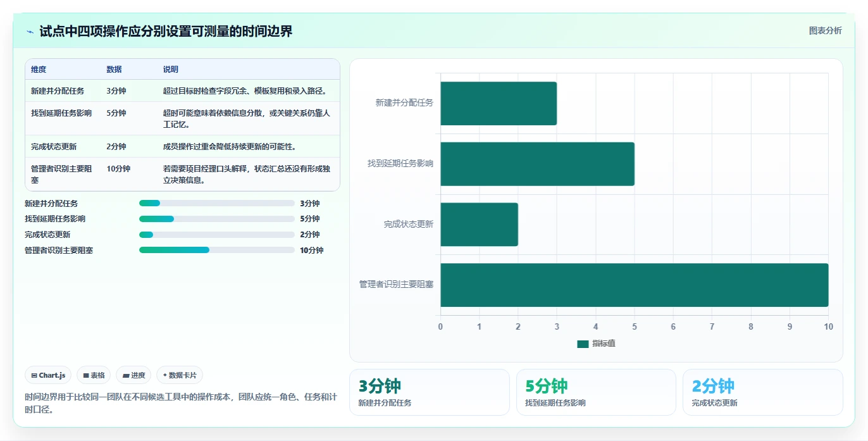Click the 完成状态更新 progress bar
The width and height of the screenshot is (868, 441).
217,235
